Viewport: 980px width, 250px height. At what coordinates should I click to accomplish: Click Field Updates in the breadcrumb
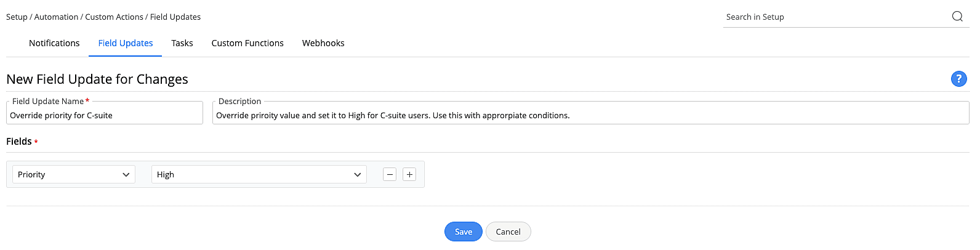click(175, 17)
